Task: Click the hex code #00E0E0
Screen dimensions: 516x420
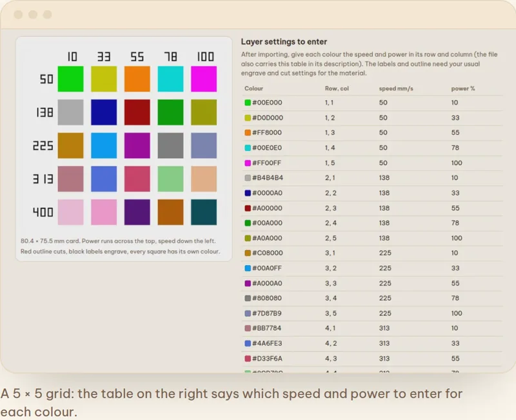Action: coord(266,148)
